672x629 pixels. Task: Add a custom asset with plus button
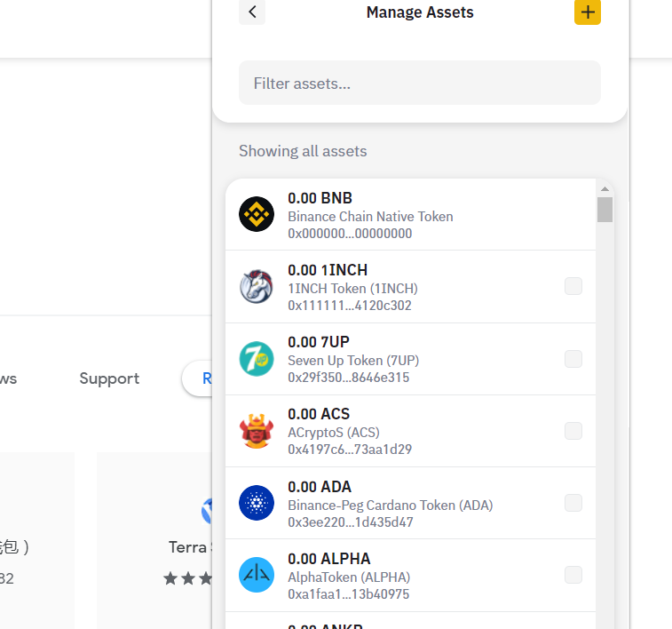coord(588,12)
